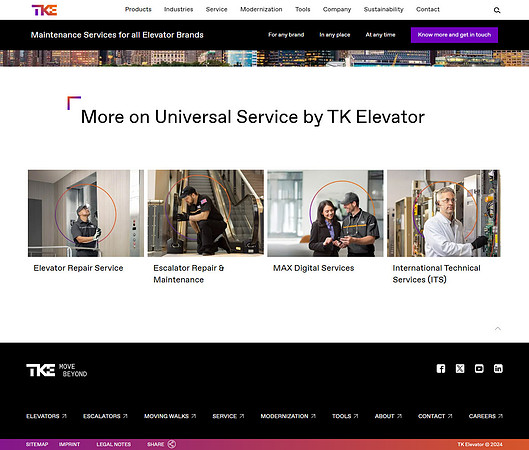Click TK Elevator © 2024 copyright text
This screenshot has height=450, width=529.
480,444
